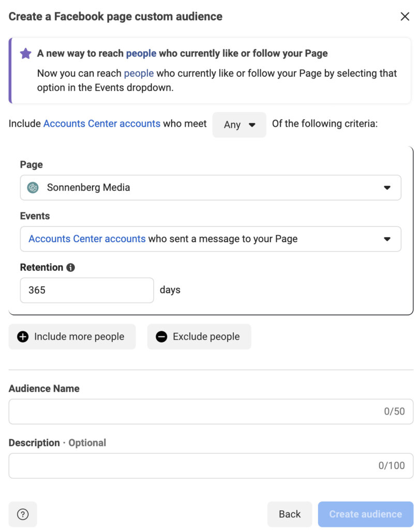Click the Audience Name input field
420x530 pixels.
207,411
